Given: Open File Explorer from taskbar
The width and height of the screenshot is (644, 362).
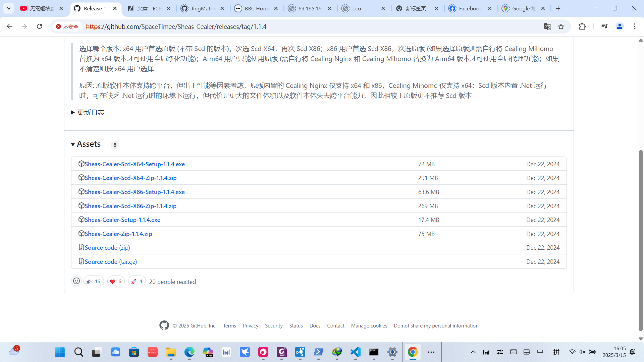Looking at the screenshot, I should (x=171, y=352).
